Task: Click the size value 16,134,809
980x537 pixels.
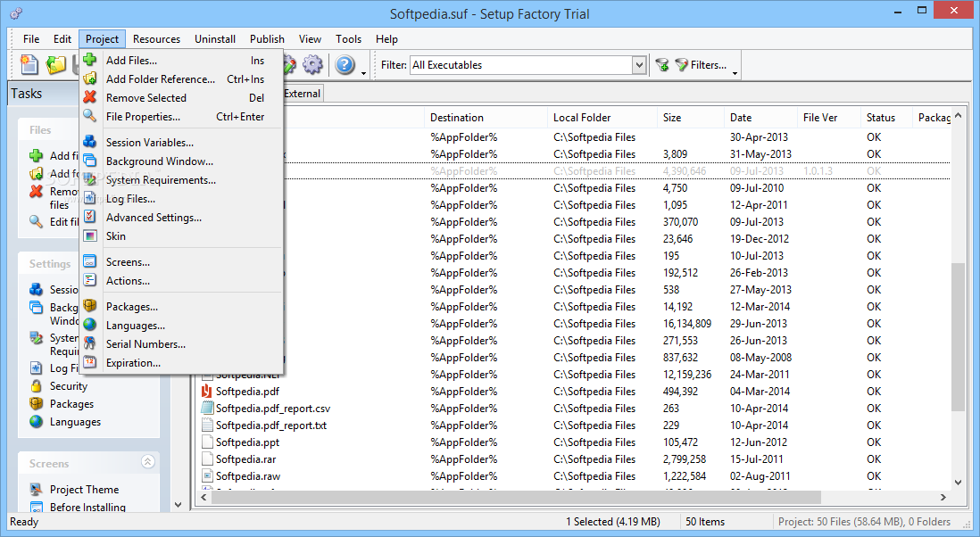Action: 687,324
